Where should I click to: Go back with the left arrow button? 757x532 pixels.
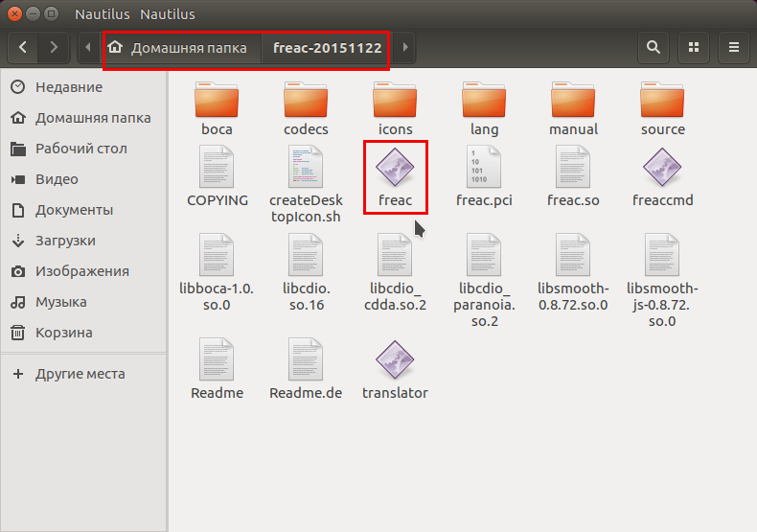click(x=23, y=47)
